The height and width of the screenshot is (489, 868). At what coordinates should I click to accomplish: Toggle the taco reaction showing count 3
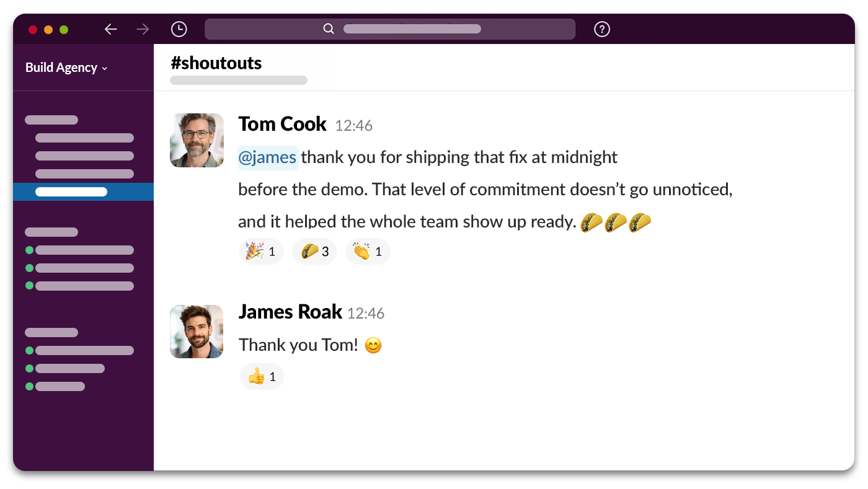(314, 251)
